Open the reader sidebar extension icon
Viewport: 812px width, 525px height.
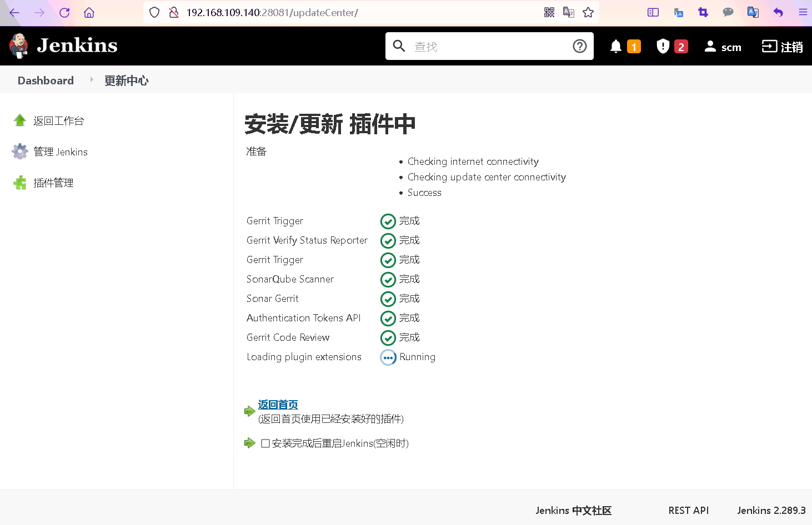coord(653,12)
